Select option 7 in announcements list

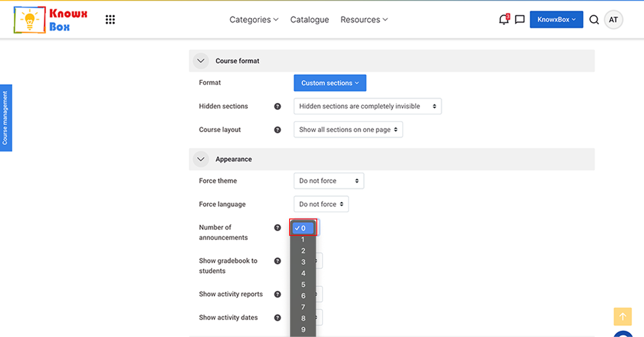pyautogui.click(x=303, y=307)
